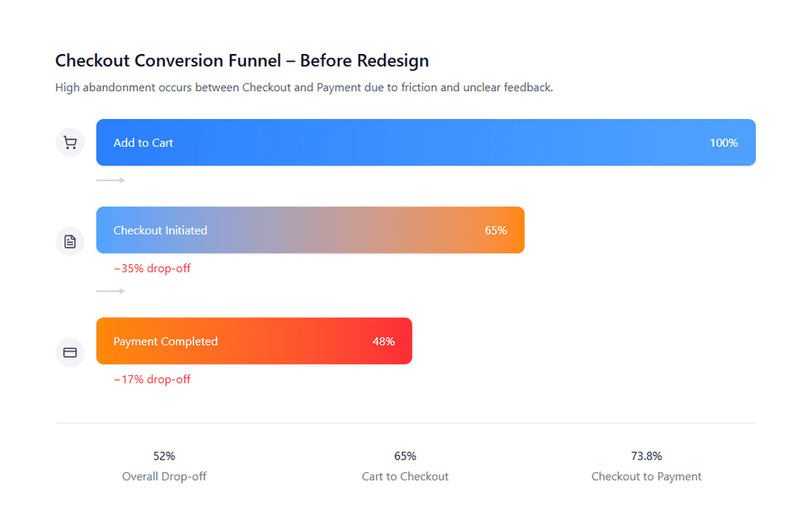The width and height of the screenshot is (812, 530).
Task: Click the 100% value label
Action: [723, 143]
